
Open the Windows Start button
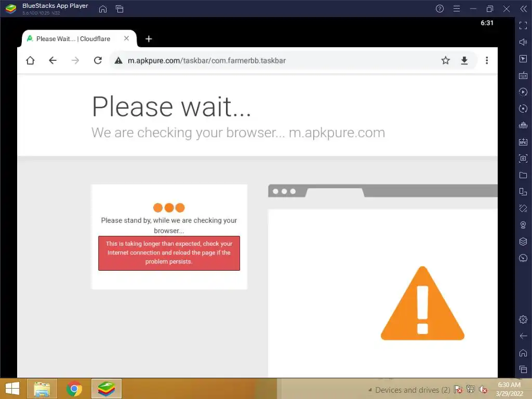click(x=12, y=389)
